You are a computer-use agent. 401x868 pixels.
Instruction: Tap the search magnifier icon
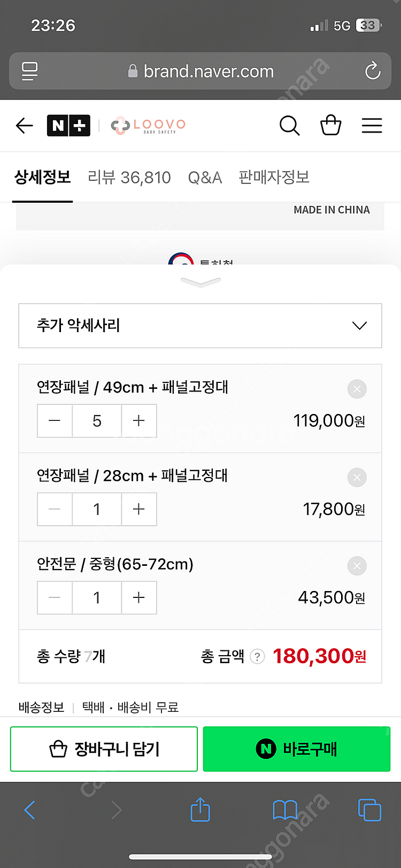click(x=289, y=126)
